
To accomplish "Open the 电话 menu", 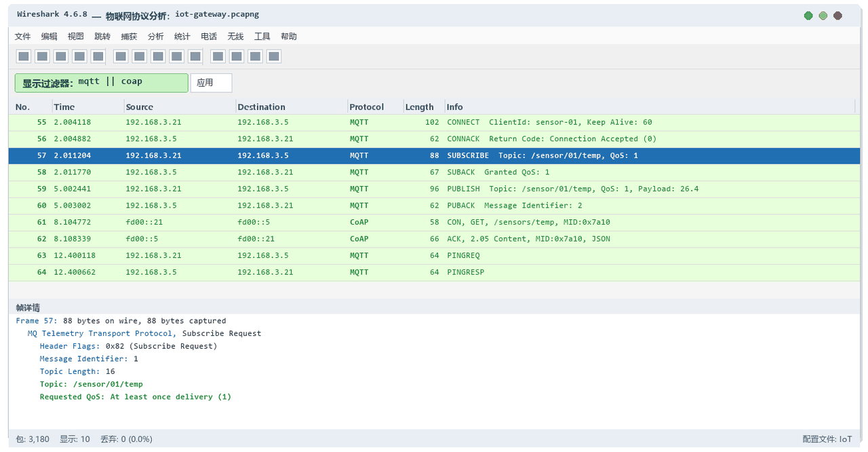I will (x=209, y=37).
